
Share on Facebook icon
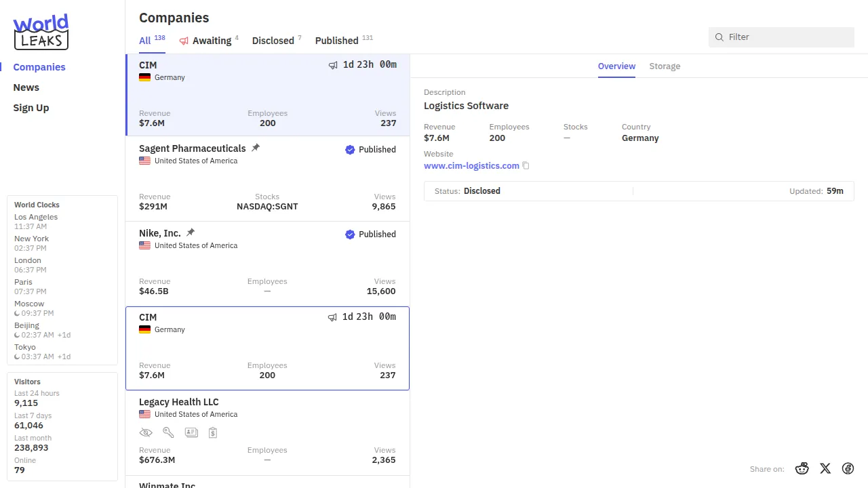pos(848,468)
